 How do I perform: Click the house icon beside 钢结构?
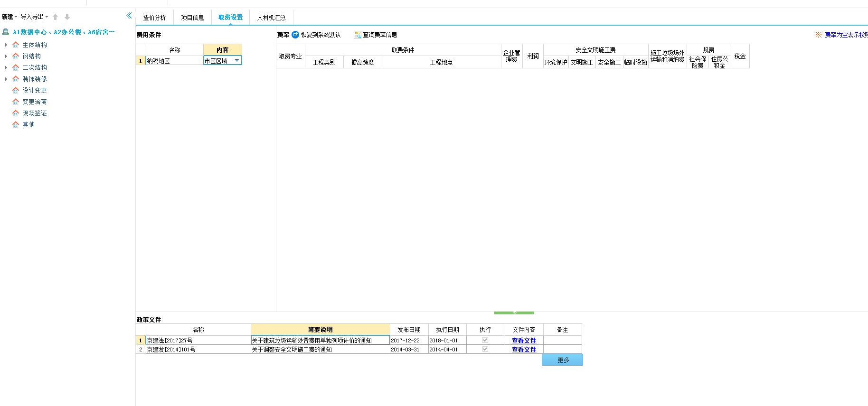(x=16, y=56)
